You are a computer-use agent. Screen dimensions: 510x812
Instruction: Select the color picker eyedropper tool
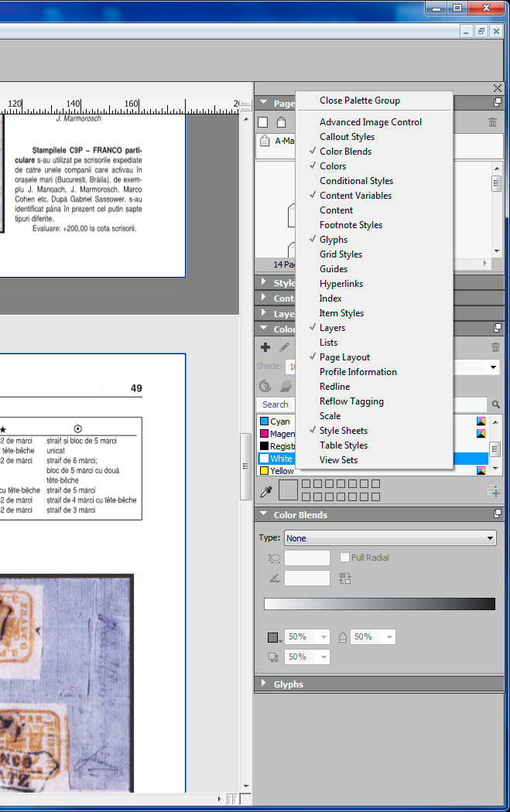click(265, 490)
